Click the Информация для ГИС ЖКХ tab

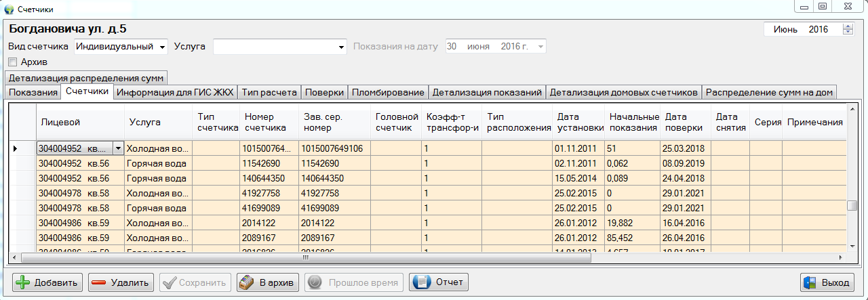[175, 92]
